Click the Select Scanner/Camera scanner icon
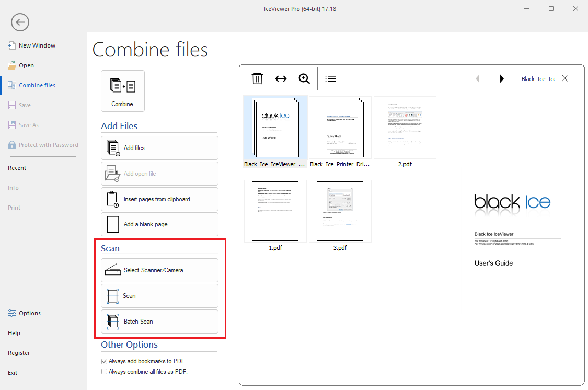The image size is (588, 390). tap(112, 270)
